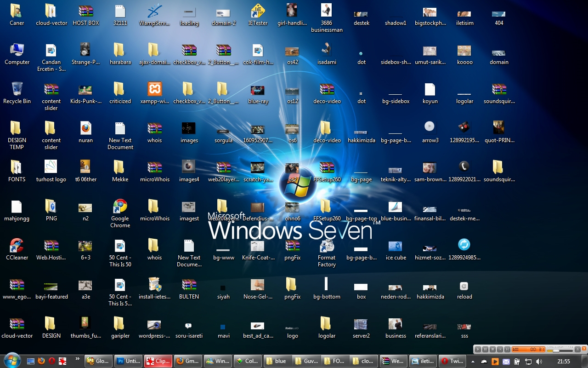
Task: Click the taskbar clock showing 21:55
Action: tap(564, 362)
